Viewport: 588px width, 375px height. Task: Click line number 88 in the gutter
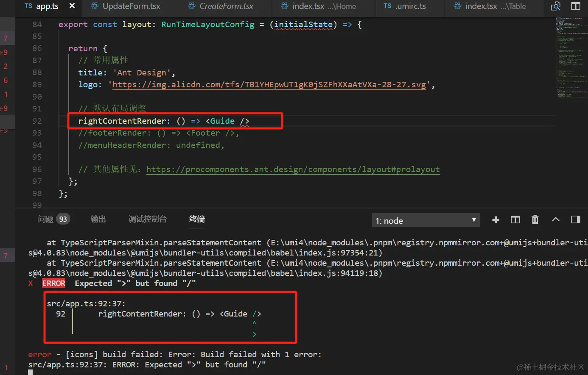coord(37,72)
